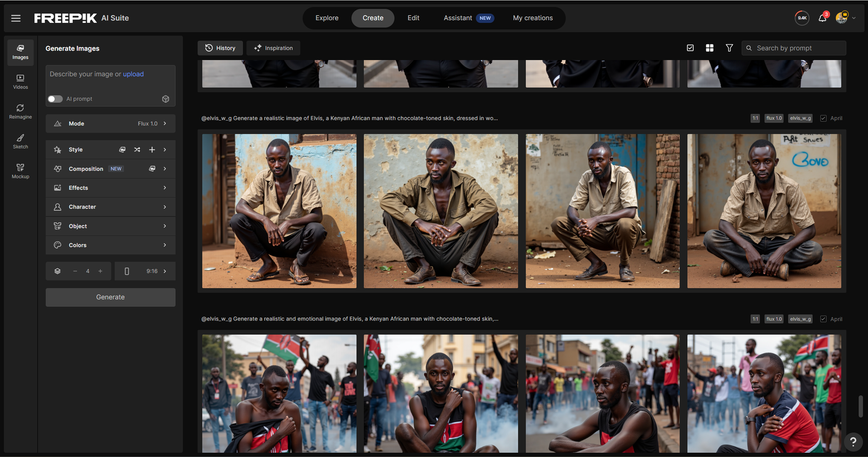Open squatting man image with blue wall

(279, 211)
